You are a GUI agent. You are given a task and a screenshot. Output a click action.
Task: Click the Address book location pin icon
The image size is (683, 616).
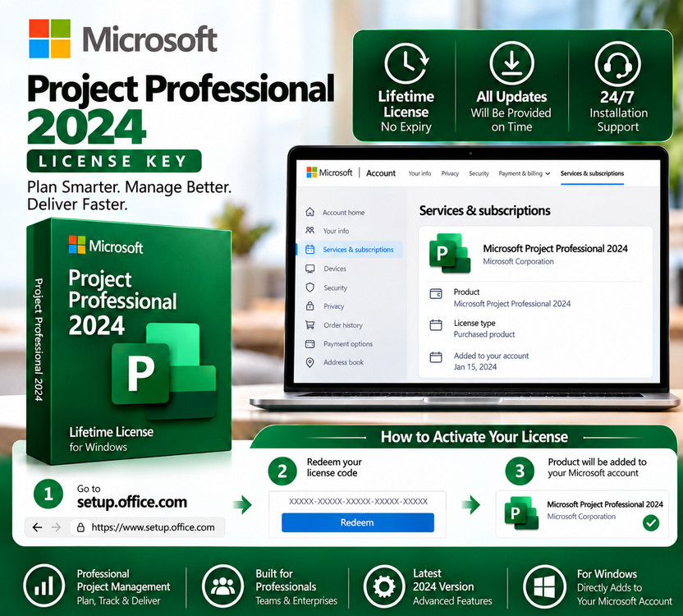tap(309, 362)
